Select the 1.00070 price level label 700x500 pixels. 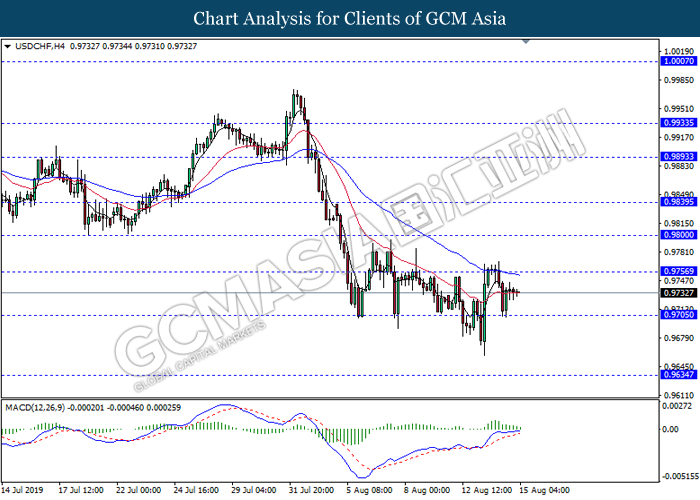(x=679, y=61)
